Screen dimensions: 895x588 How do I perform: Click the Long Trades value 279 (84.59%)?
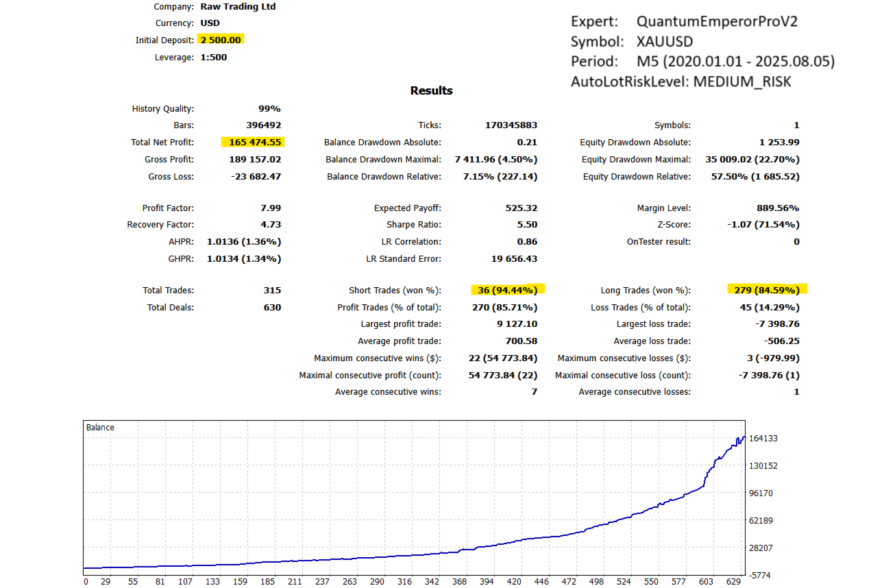point(767,290)
